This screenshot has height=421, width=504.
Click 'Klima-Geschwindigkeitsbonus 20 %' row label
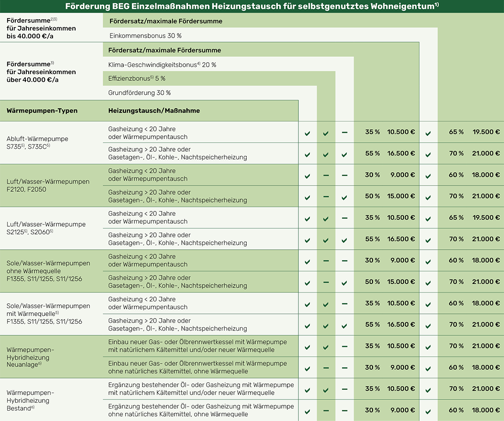pyautogui.click(x=162, y=65)
